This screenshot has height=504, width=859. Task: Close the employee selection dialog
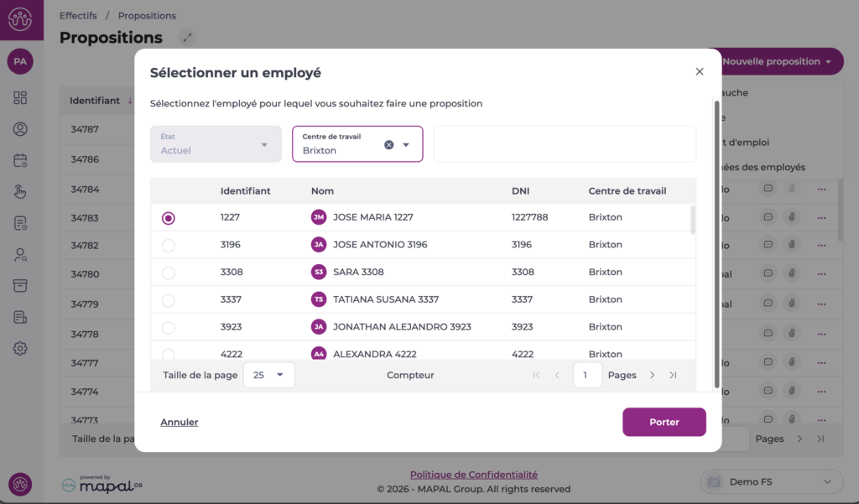click(700, 72)
